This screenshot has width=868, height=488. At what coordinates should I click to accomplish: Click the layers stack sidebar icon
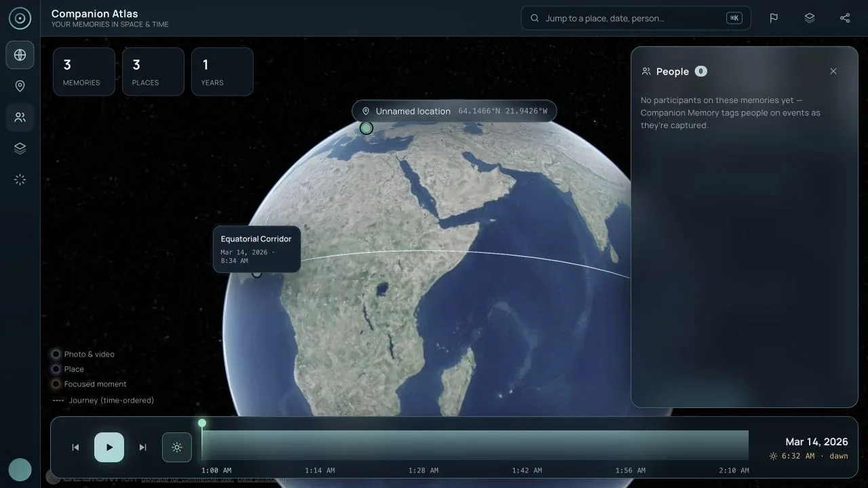(20, 148)
